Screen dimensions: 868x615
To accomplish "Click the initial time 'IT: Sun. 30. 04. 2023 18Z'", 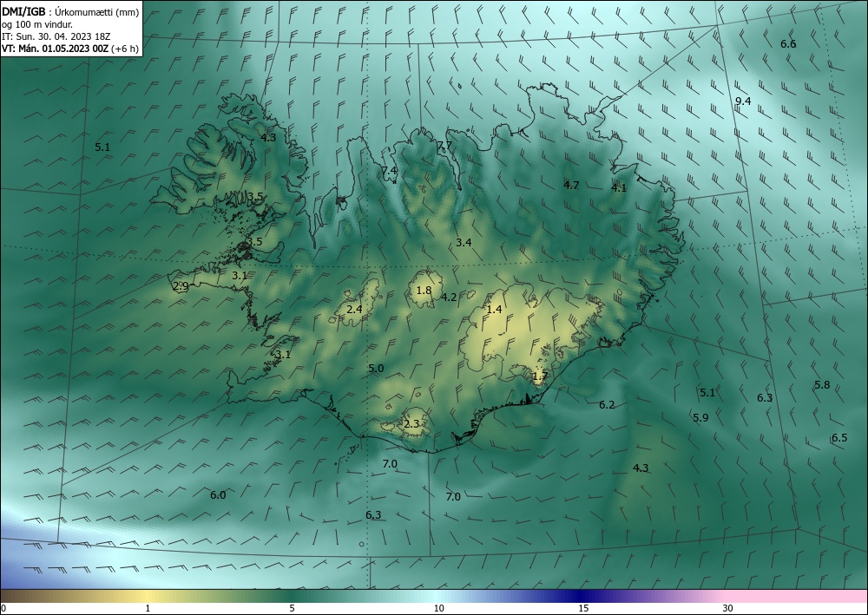I will (56, 36).
